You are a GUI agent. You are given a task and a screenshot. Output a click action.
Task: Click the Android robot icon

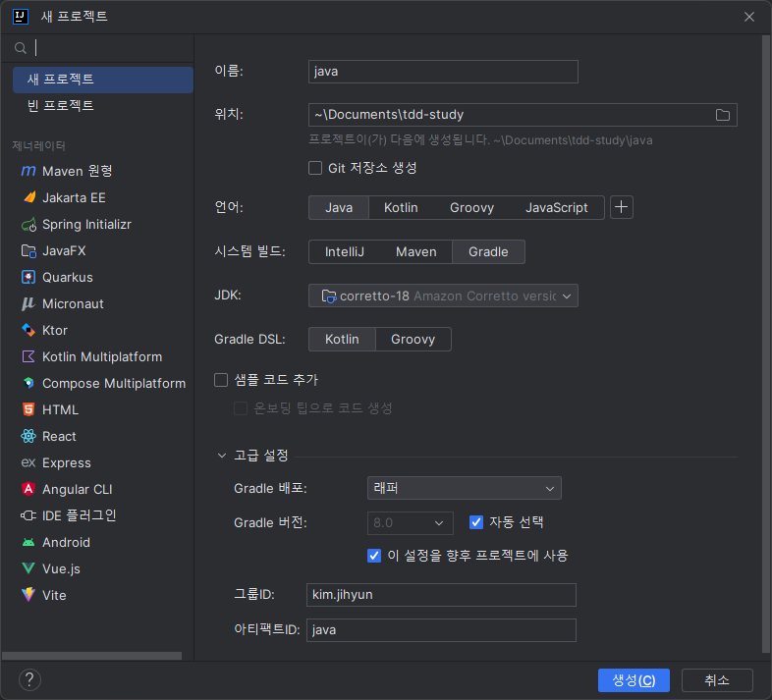coord(28,543)
